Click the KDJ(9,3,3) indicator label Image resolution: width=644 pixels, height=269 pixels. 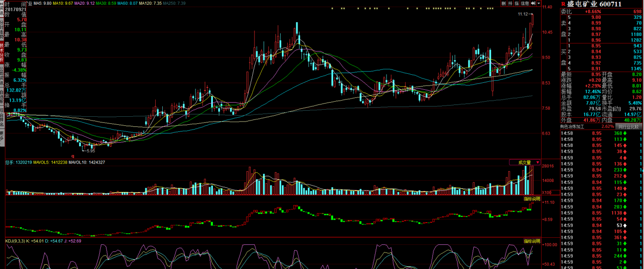[16, 240]
